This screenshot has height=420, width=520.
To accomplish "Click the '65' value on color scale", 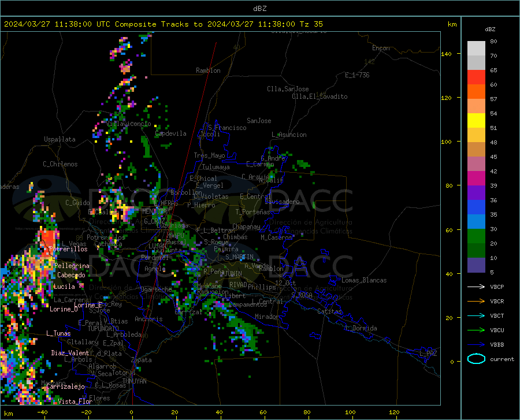I will (493, 70).
